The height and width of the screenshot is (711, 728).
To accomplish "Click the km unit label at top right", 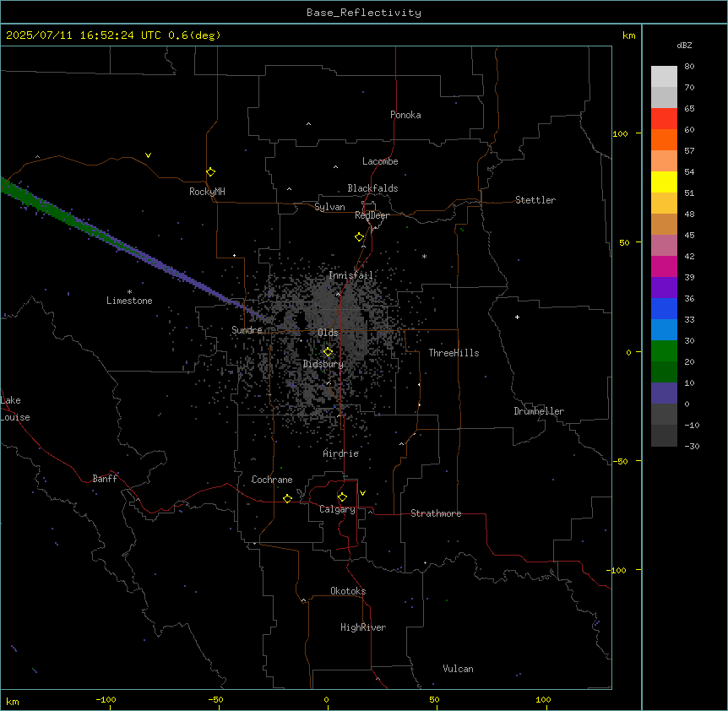I will (628, 35).
